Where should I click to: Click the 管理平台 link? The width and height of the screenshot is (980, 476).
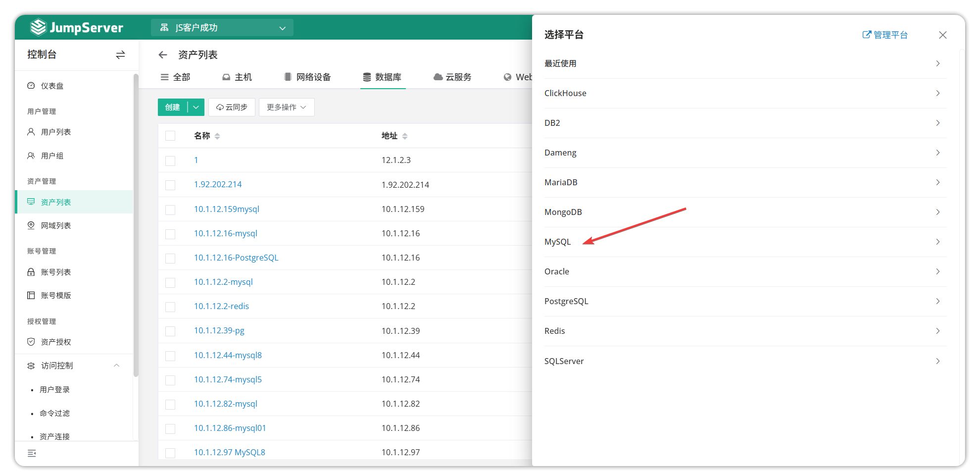click(x=885, y=35)
